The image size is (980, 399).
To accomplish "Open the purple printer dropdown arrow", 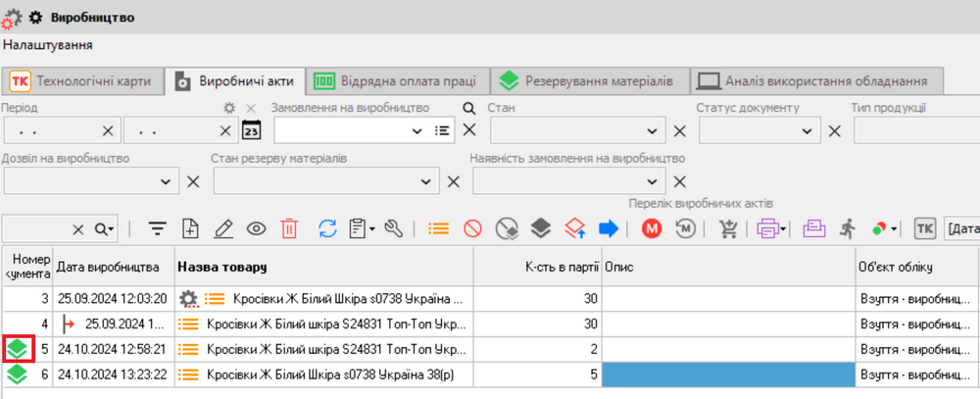I will coord(782,229).
